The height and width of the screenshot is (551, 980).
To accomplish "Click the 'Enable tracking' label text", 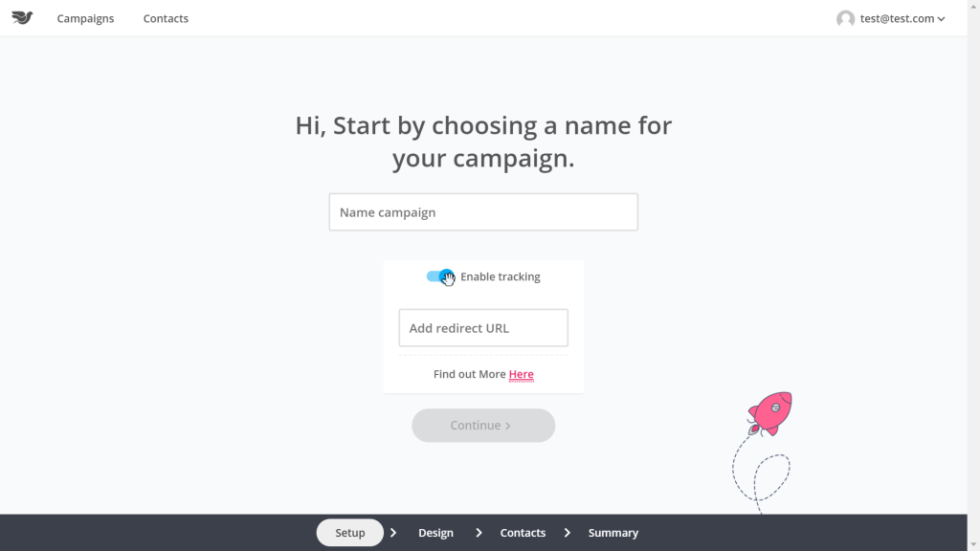I will tap(501, 276).
